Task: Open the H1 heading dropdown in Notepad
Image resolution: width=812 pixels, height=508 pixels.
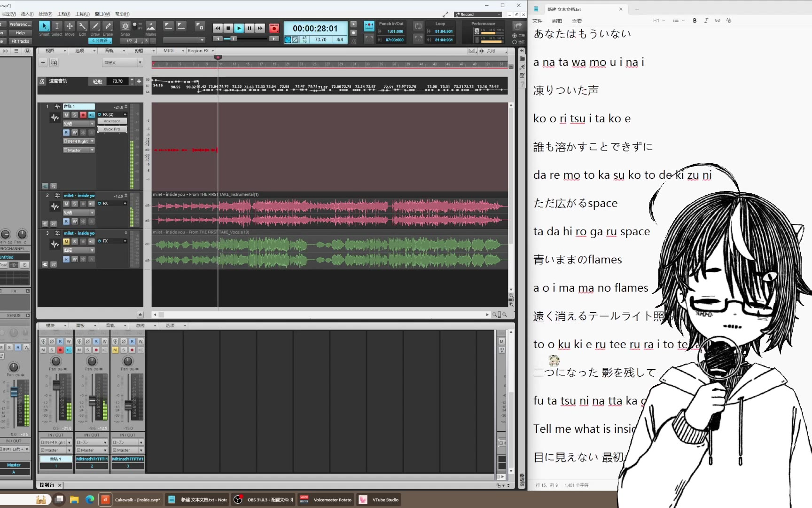Action: tap(658, 20)
